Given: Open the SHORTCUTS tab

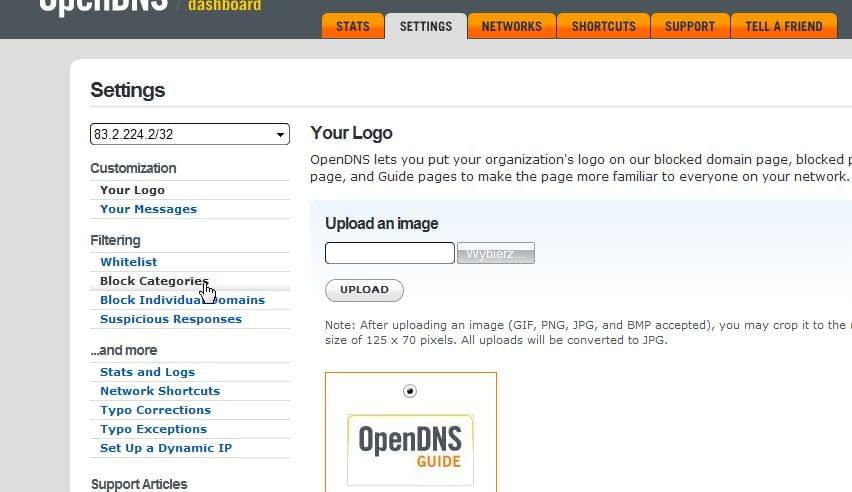Looking at the screenshot, I should [x=603, y=26].
